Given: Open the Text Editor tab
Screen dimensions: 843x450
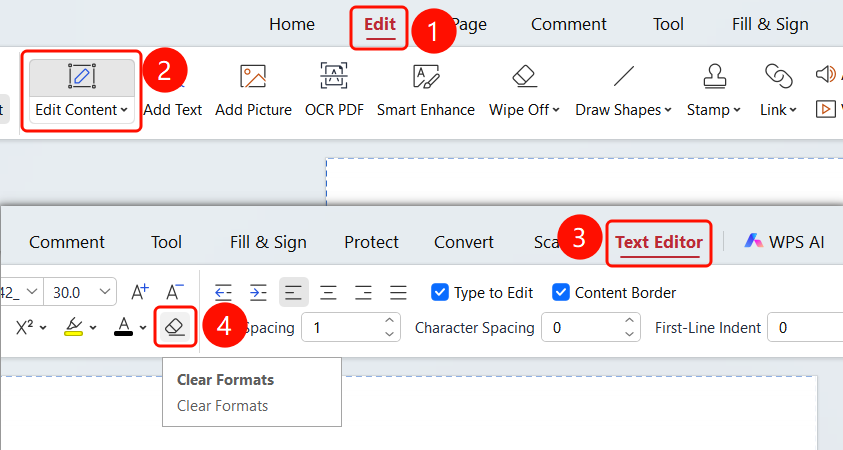Looking at the screenshot, I should click(659, 242).
